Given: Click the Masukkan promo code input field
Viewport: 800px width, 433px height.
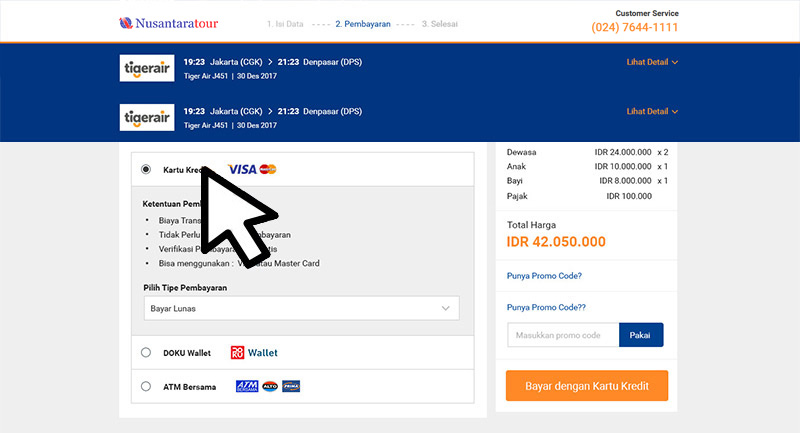Looking at the screenshot, I should click(x=563, y=335).
